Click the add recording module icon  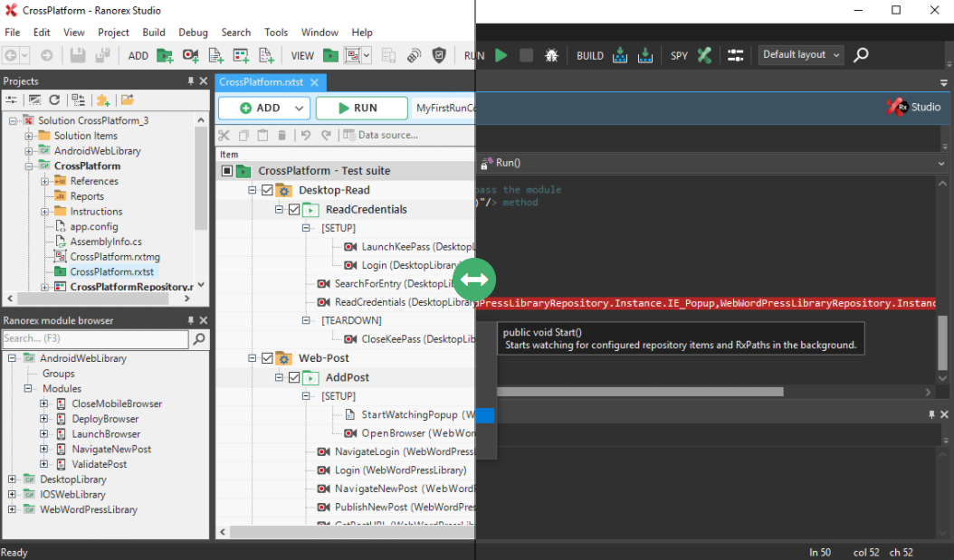[x=190, y=56]
